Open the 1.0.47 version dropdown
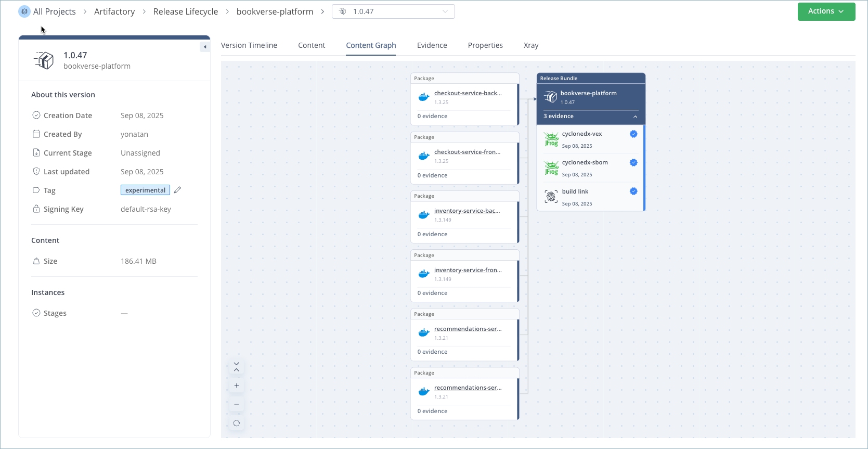The image size is (868, 449). pos(393,11)
